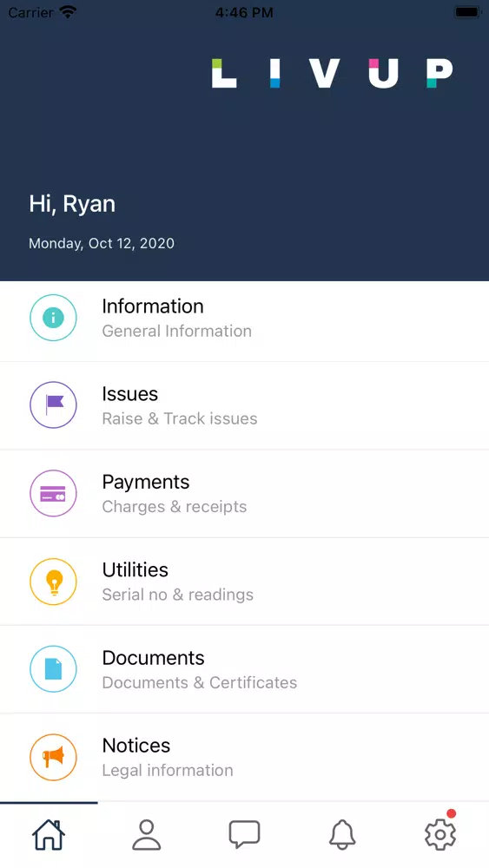Switch to the profile person tab
The height and width of the screenshot is (868, 489).
146,834
